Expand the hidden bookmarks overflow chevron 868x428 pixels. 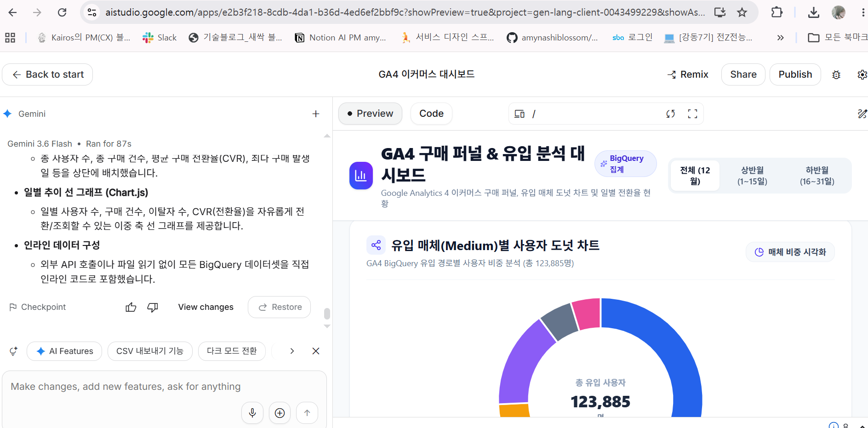point(780,38)
